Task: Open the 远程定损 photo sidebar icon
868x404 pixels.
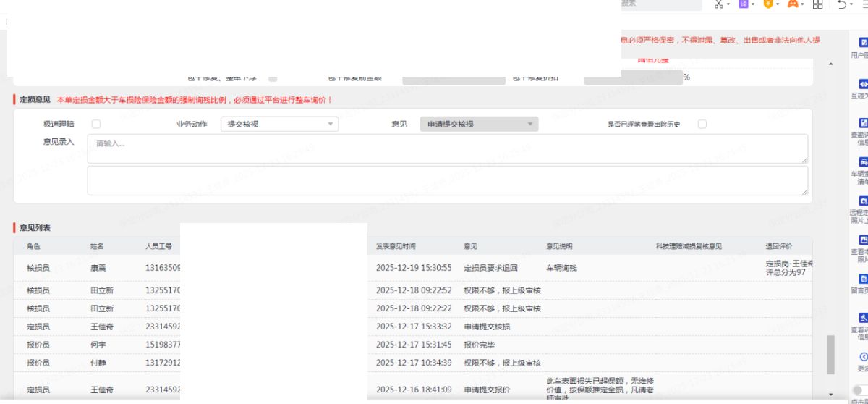Action: point(863,201)
